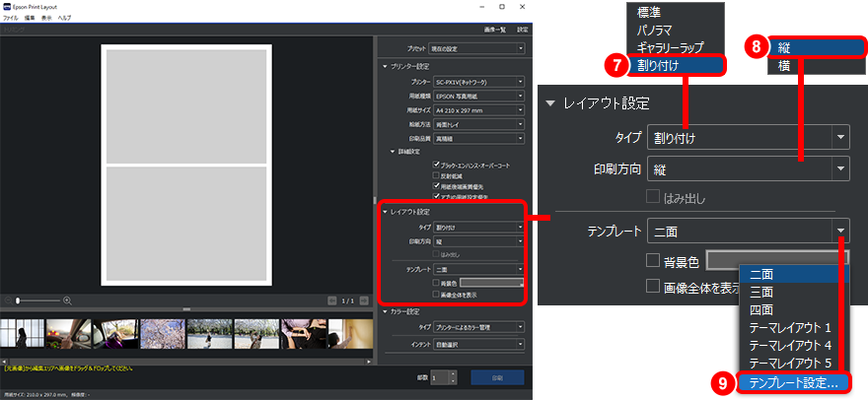Toggle 用紙後端画質優先 checkbox

436,184
